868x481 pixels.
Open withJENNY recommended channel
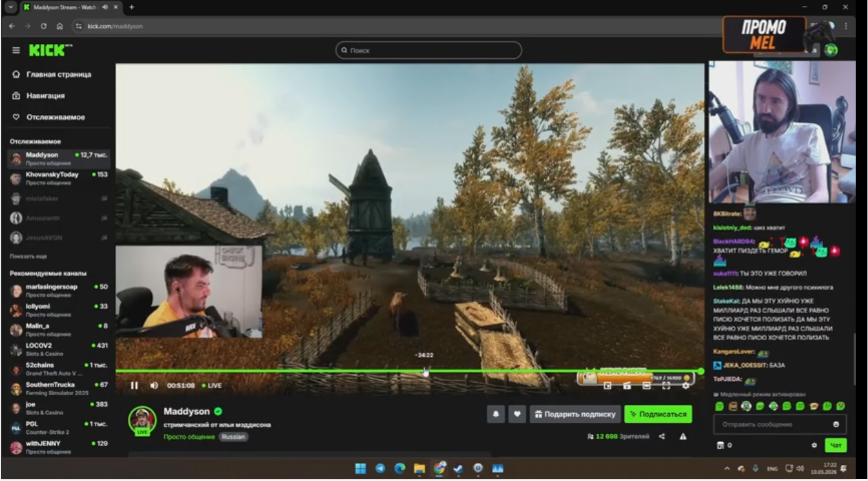pyautogui.click(x=59, y=447)
